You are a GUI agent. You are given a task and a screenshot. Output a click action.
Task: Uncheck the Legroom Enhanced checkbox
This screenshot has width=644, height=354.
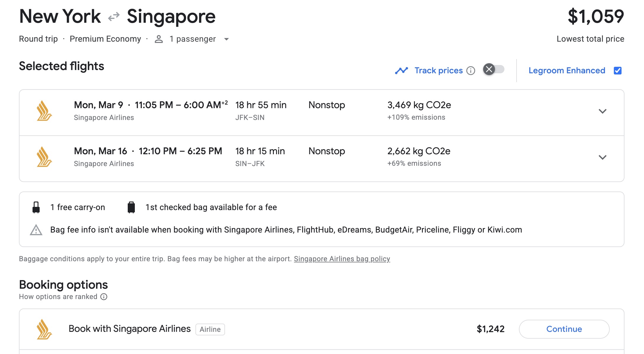click(618, 70)
